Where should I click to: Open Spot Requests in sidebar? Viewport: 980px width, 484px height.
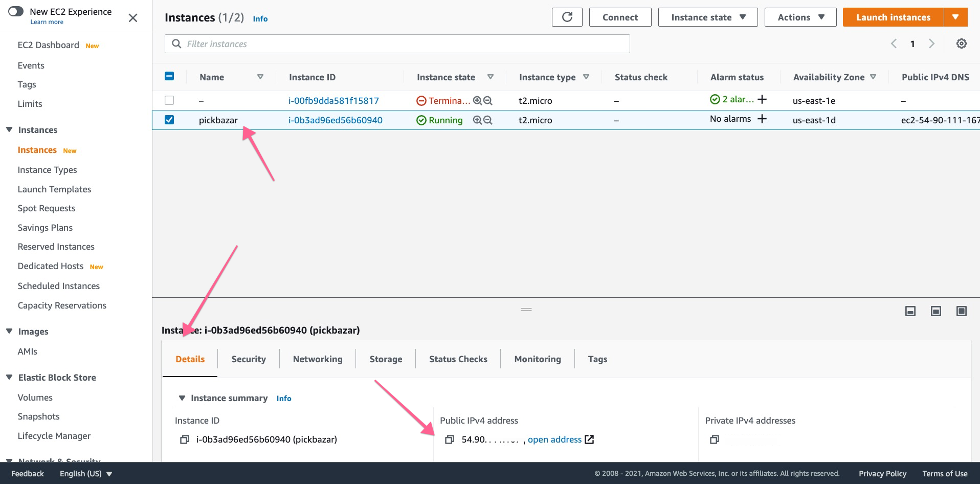(x=47, y=208)
